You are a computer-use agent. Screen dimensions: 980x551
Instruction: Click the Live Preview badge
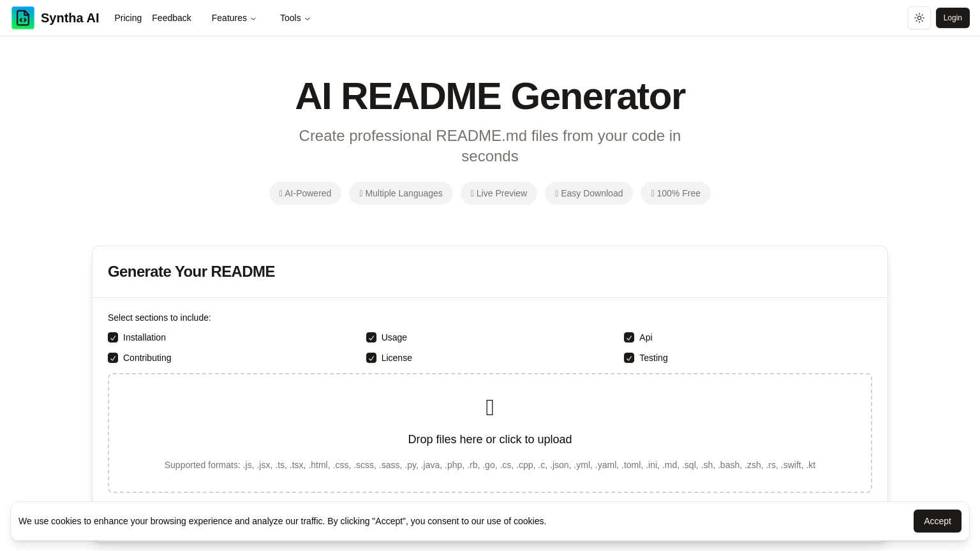click(499, 193)
